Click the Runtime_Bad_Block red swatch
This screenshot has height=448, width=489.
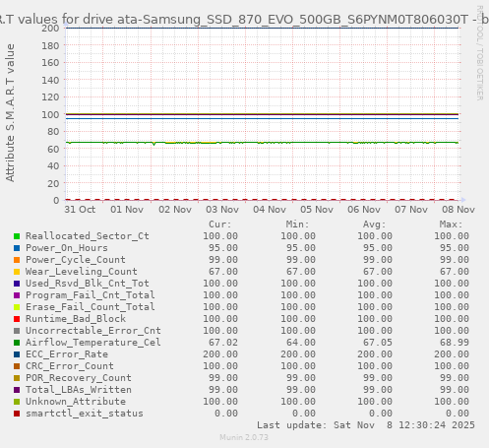17,319
